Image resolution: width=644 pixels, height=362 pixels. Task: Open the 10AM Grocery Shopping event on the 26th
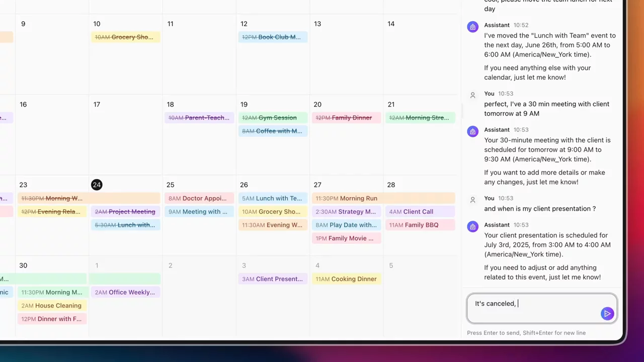(273, 212)
